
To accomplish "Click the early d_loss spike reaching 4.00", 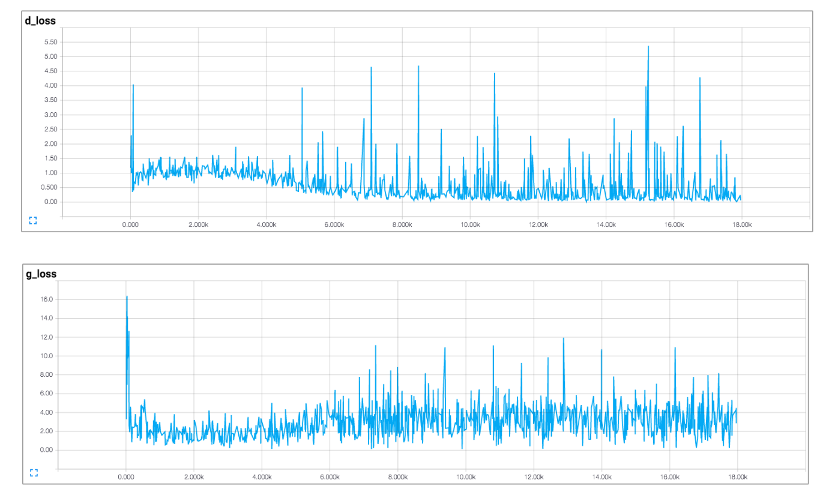I will (x=133, y=85).
